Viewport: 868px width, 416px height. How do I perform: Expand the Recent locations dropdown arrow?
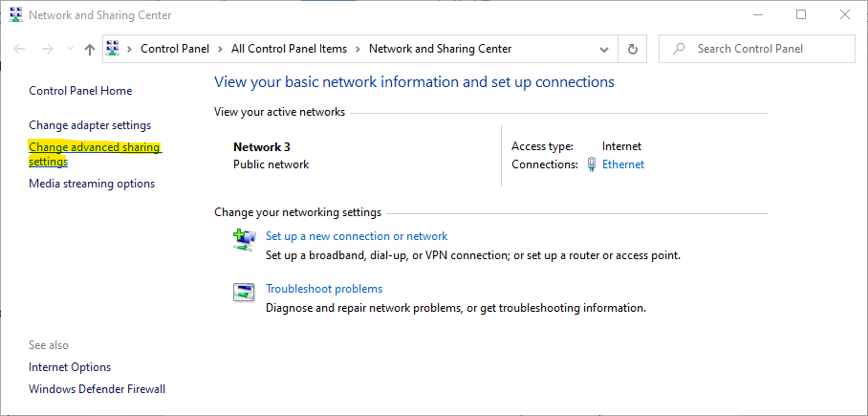coord(69,49)
